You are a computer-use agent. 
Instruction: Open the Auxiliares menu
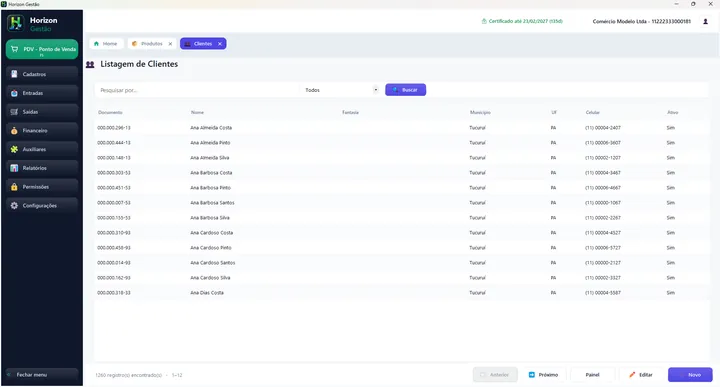click(42, 149)
